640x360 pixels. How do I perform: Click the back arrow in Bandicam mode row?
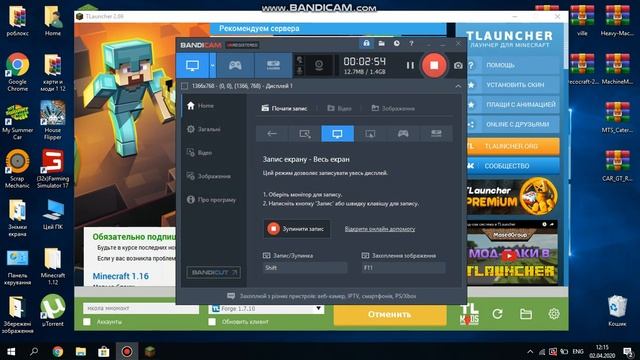pyautogui.click(x=272, y=134)
